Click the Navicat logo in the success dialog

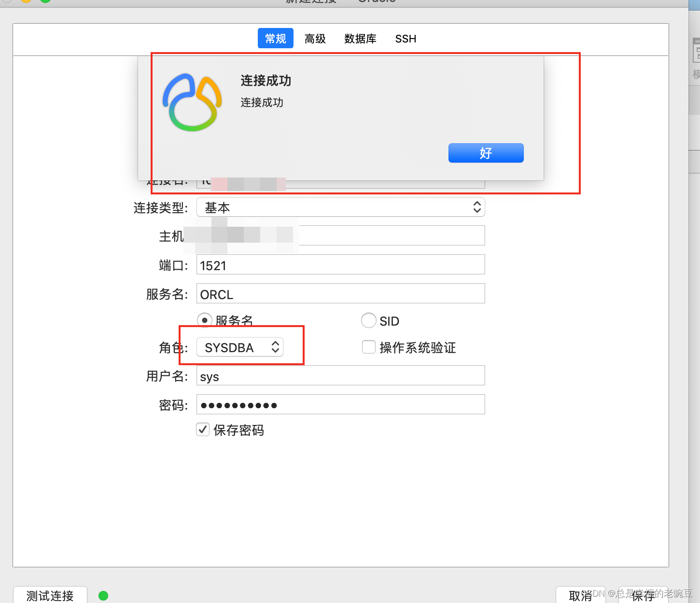point(192,101)
